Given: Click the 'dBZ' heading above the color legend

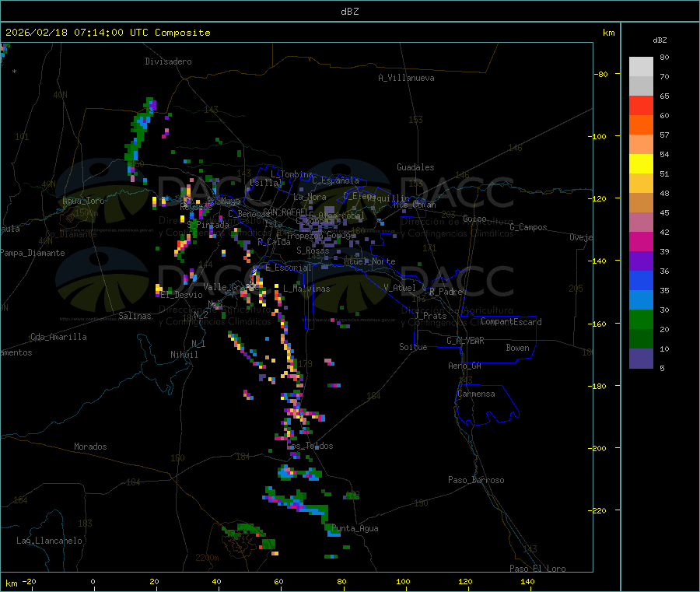Looking at the screenshot, I should [x=660, y=40].
